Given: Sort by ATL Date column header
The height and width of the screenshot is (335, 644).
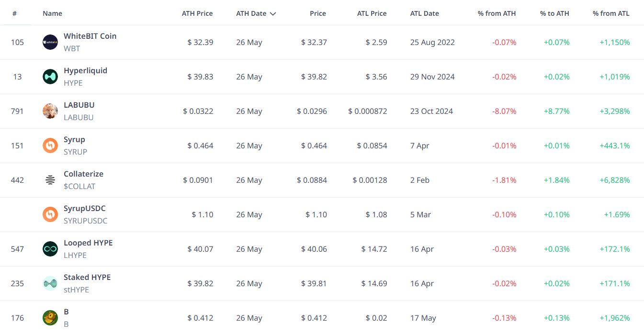Looking at the screenshot, I should click(x=425, y=13).
